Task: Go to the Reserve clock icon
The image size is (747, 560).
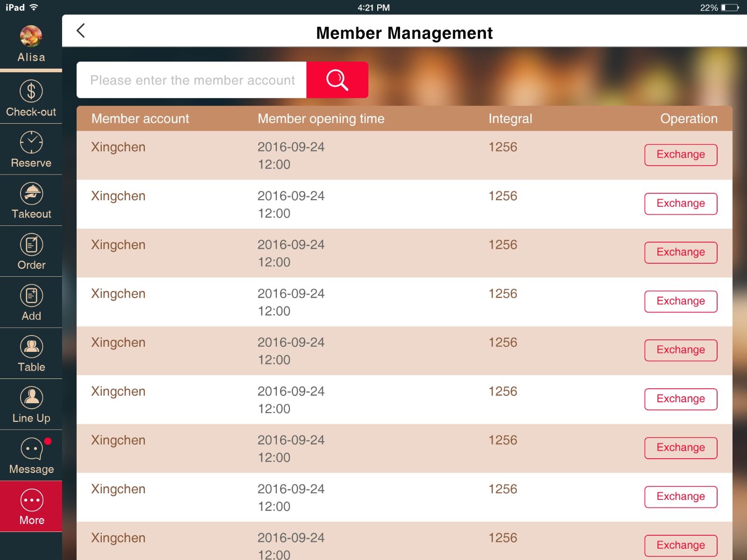Action: 31,142
